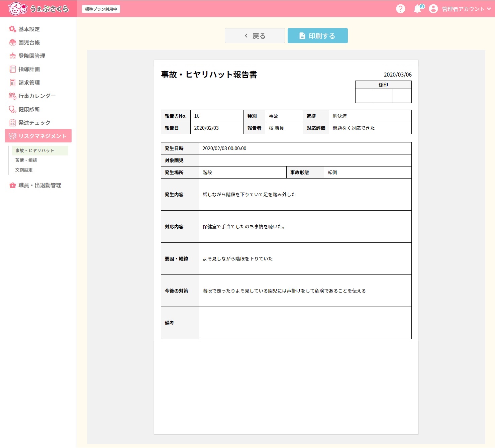Click the 対応内容 description text

point(244,227)
